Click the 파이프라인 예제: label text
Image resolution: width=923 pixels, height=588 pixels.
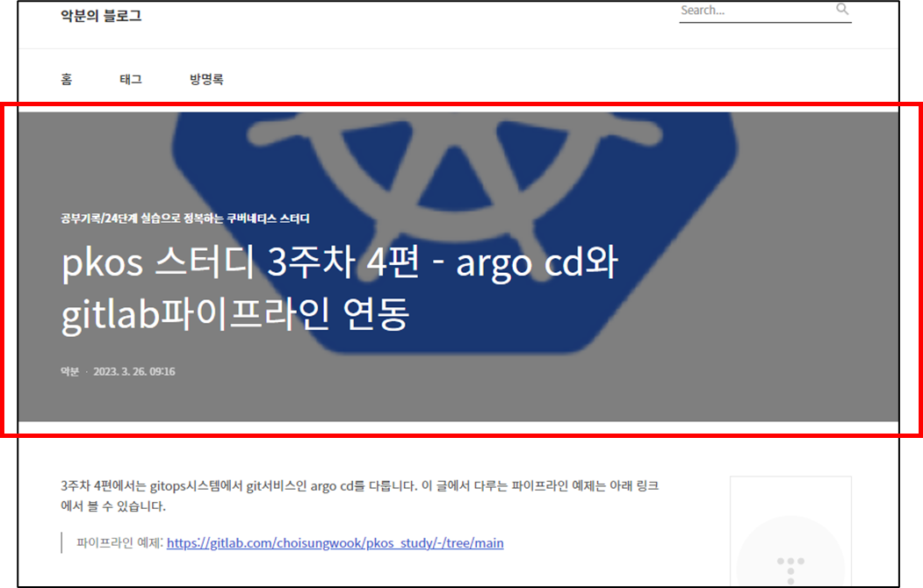[x=119, y=542]
